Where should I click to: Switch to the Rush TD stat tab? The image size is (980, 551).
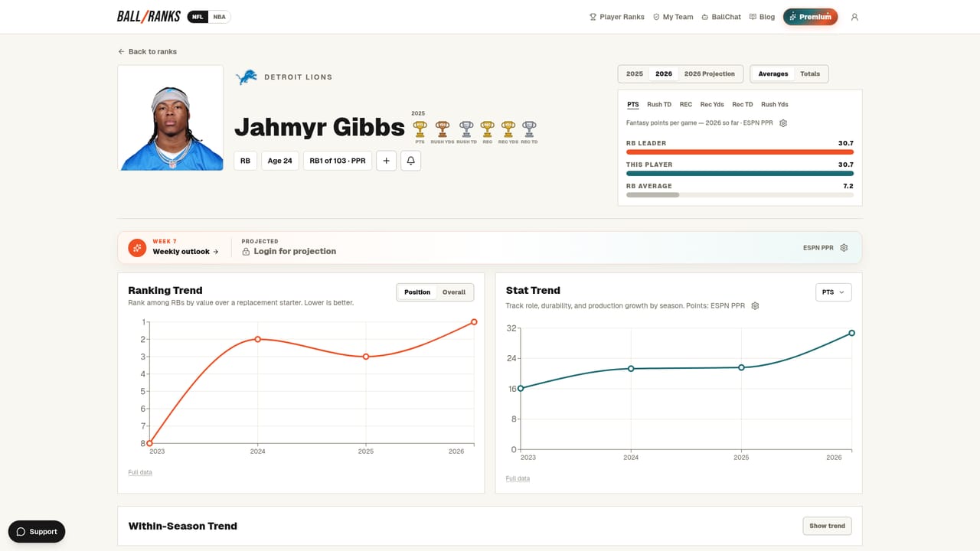[x=659, y=105]
